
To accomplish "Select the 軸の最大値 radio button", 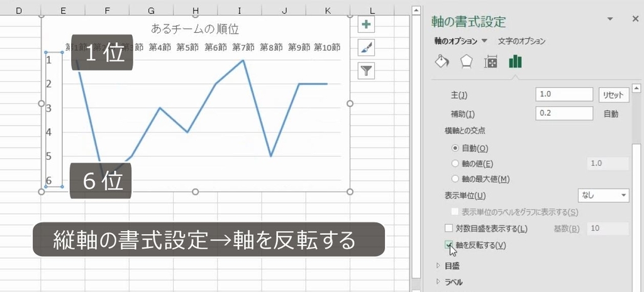I will click(x=455, y=179).
